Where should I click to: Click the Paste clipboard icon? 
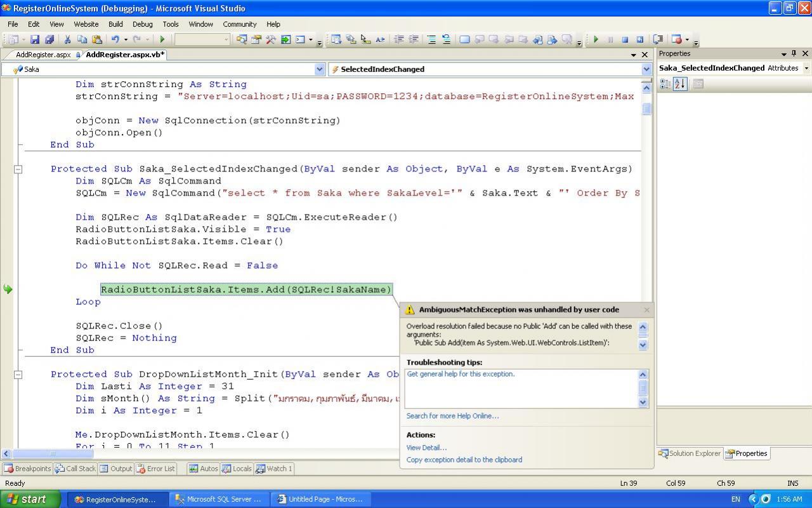(x=96, y=39)
